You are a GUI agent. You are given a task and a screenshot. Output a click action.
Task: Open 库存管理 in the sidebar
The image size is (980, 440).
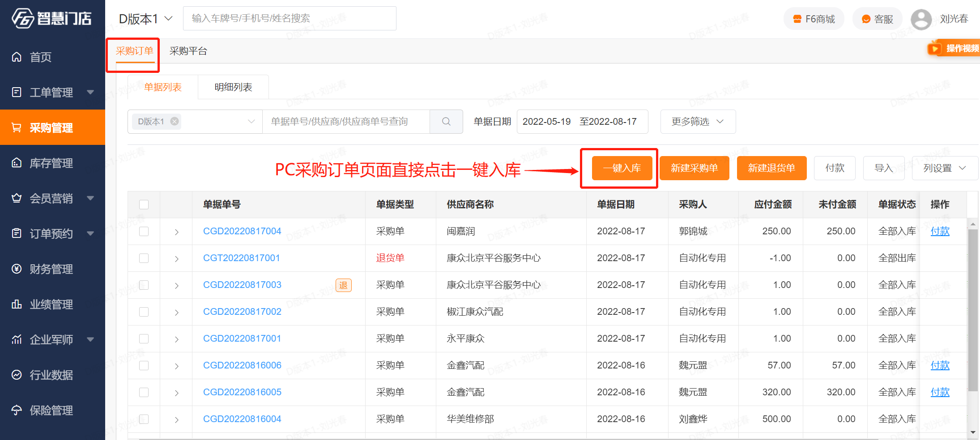[52, 163]
